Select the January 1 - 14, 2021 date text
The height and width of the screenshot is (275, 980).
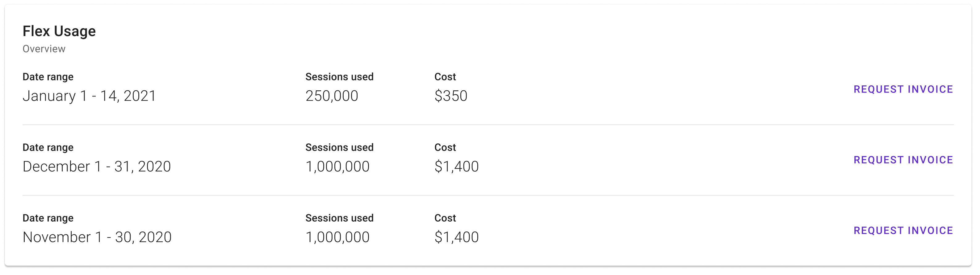[90, 96]
